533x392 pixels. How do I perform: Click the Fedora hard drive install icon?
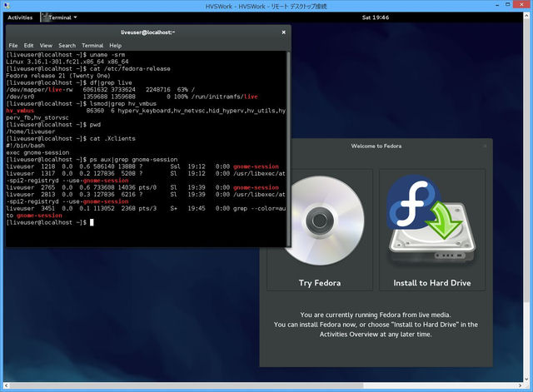tap(431, 220)
